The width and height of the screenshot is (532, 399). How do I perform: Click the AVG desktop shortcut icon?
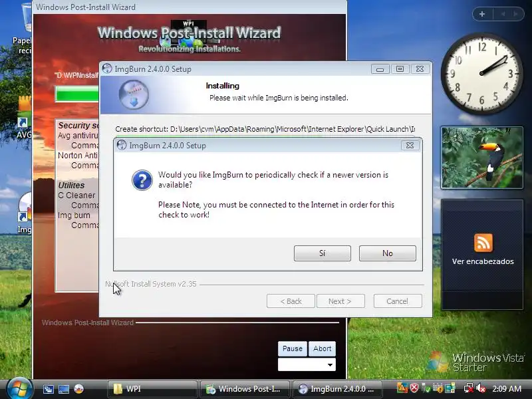pyautogui.click(x=24, y=112)
